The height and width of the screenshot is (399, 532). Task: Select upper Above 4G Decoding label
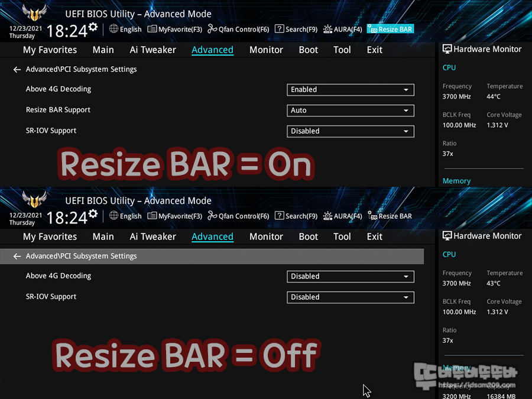point(59,89)
